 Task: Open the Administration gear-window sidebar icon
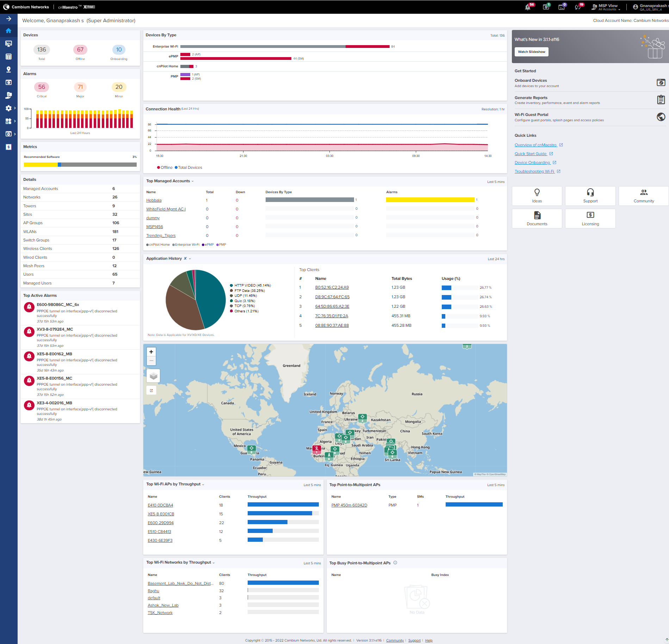9,134
